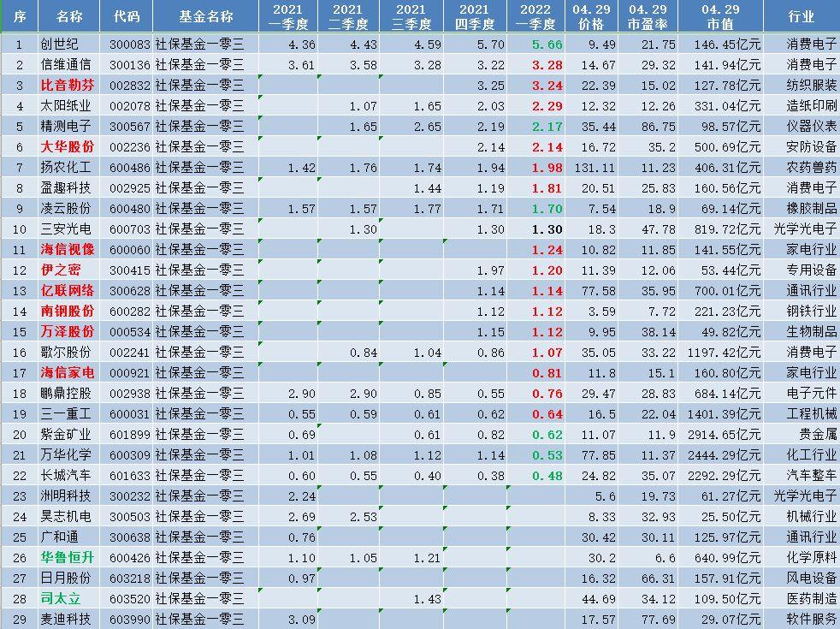Viewport: 840px width, 629px height.
Task: Click the stock name 三安光电
Action: pos(66,228)
